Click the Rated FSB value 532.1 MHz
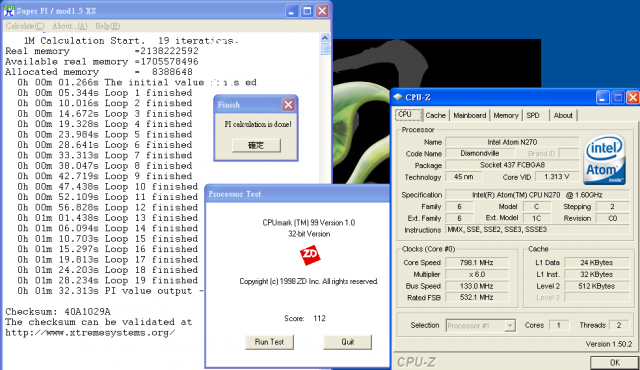The image size is (640, 370). (477, 297)
